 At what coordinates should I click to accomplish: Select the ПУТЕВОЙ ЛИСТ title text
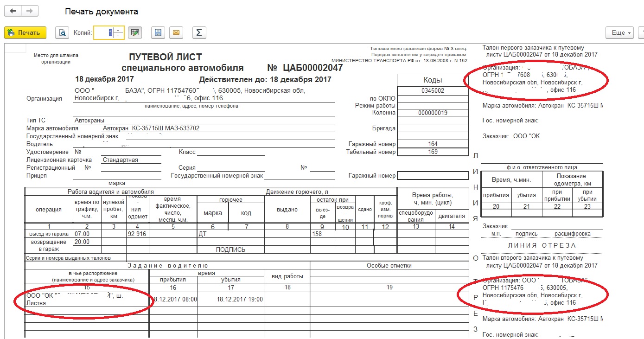coord(166,58)
